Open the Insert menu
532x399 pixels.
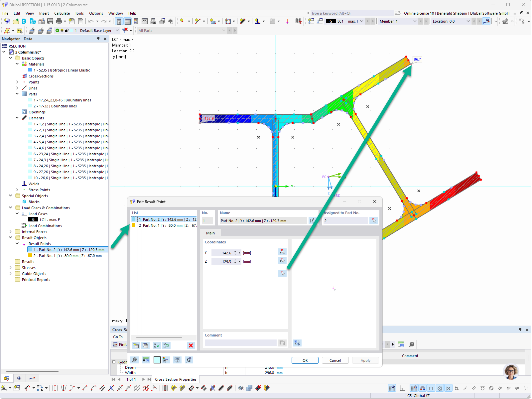(x=44, y=13)
